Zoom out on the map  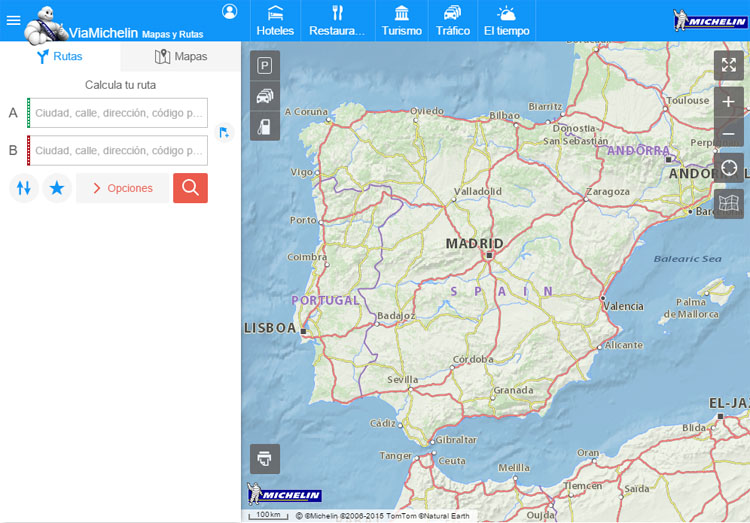click(728, 133)
